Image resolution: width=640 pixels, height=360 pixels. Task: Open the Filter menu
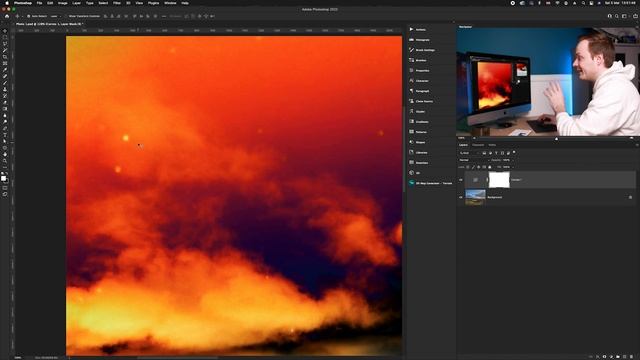click(117, 3)
